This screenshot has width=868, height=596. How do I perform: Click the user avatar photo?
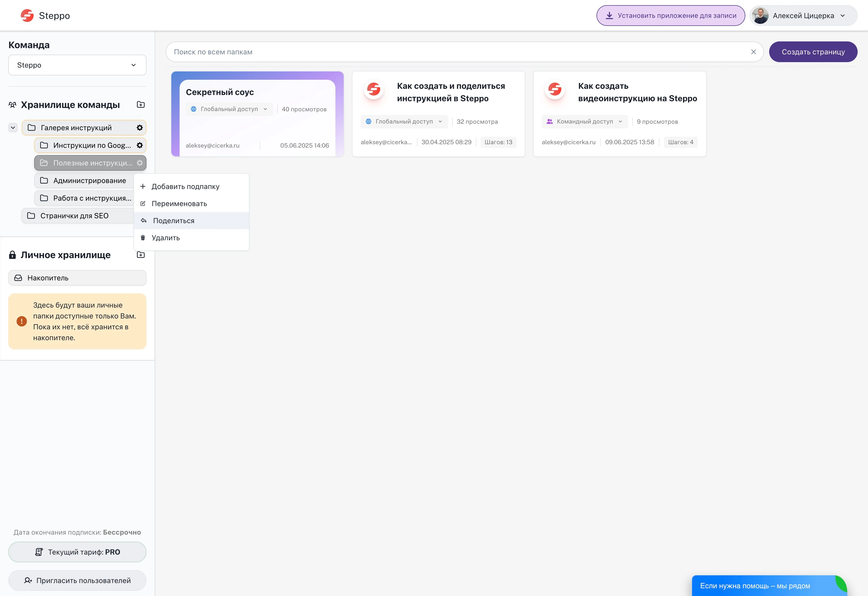point(760,16)
